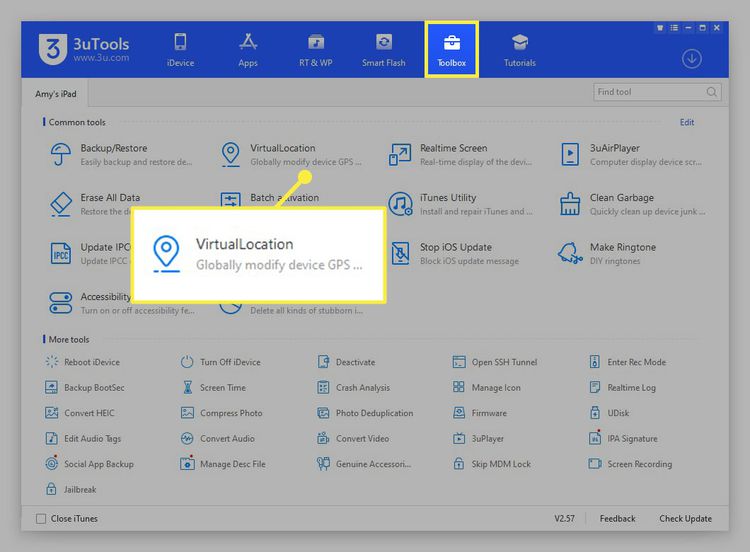Open Backup BootSec

coord(85,387)
